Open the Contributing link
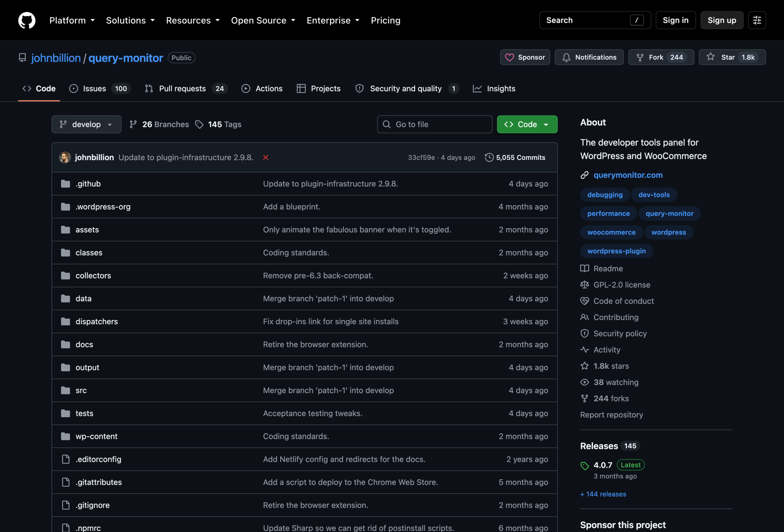 (x=609, y=317)
